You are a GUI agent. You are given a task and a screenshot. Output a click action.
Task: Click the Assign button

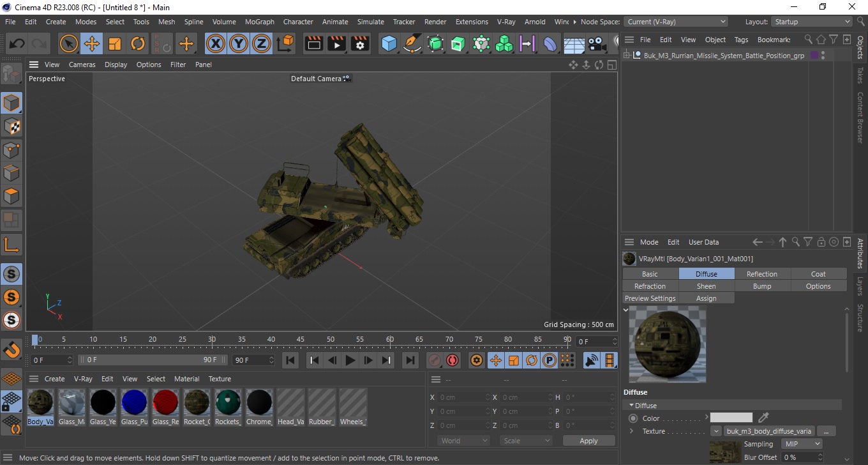[x=706, y=298]
